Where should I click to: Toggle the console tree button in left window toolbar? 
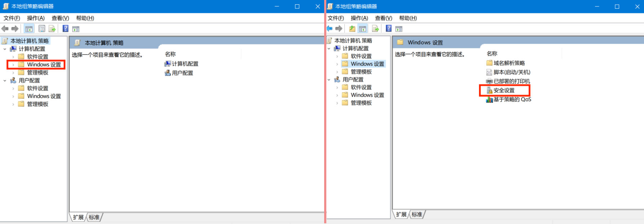click(x=29, y=29)
